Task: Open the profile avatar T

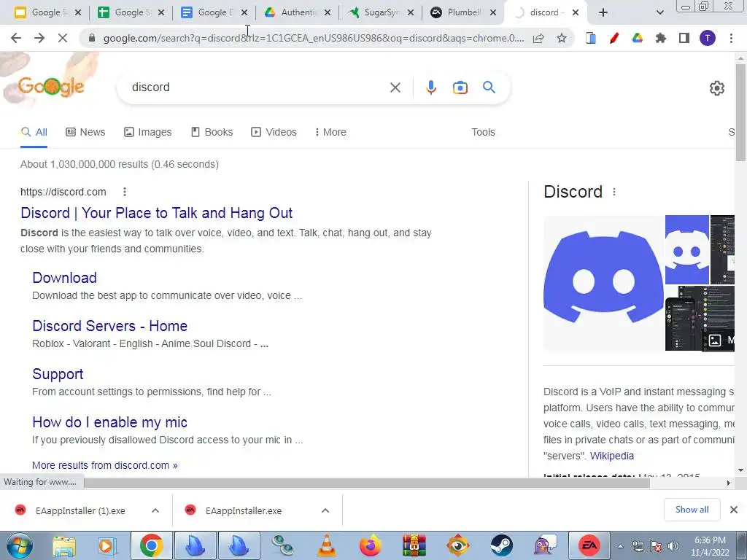Action: click(x=708, y=38)
